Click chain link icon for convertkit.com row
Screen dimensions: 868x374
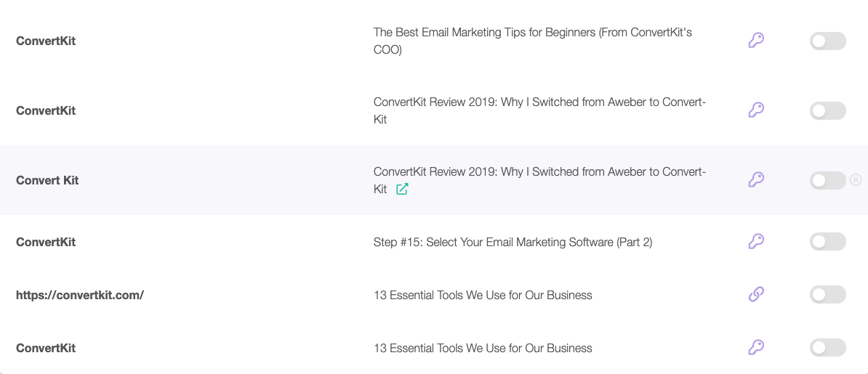[x=756, y=295]
